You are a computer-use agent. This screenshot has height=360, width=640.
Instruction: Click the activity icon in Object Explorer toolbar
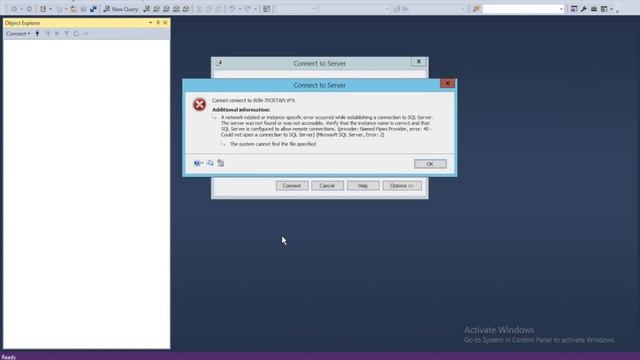coord(86,33)
